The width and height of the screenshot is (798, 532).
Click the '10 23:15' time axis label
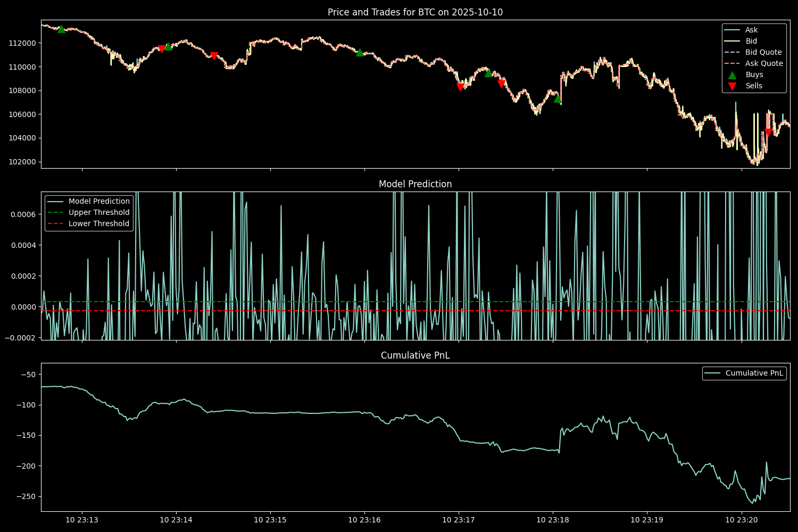[270, 520]
